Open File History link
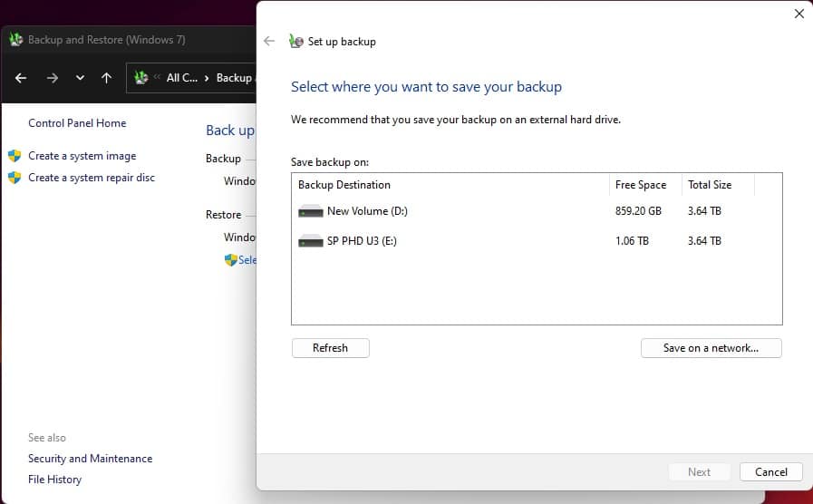The width and height of the screenshot is (813, 504). click(55, 480)
